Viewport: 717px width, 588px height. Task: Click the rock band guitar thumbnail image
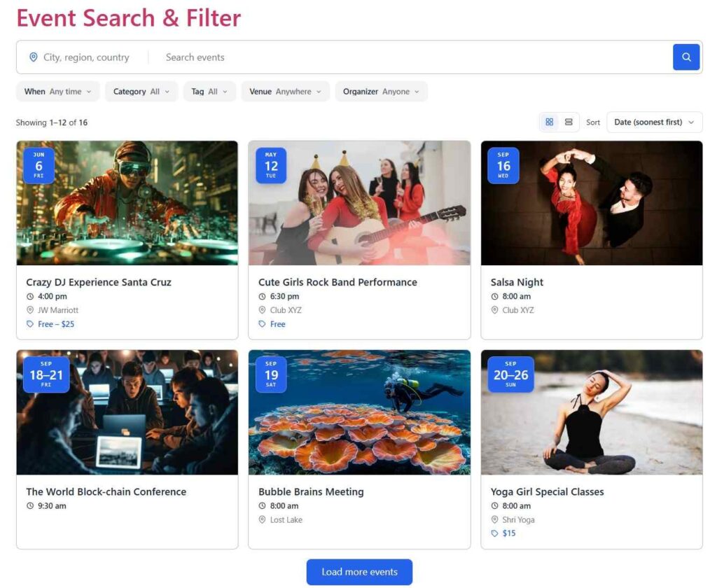(x=359, y=203)
